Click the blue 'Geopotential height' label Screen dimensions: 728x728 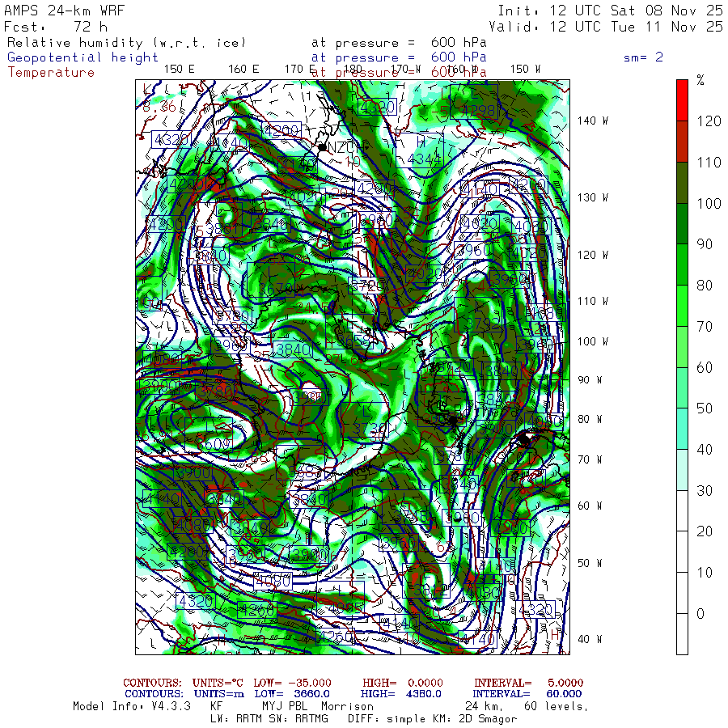pyautogui.click(x=83, y=57)
